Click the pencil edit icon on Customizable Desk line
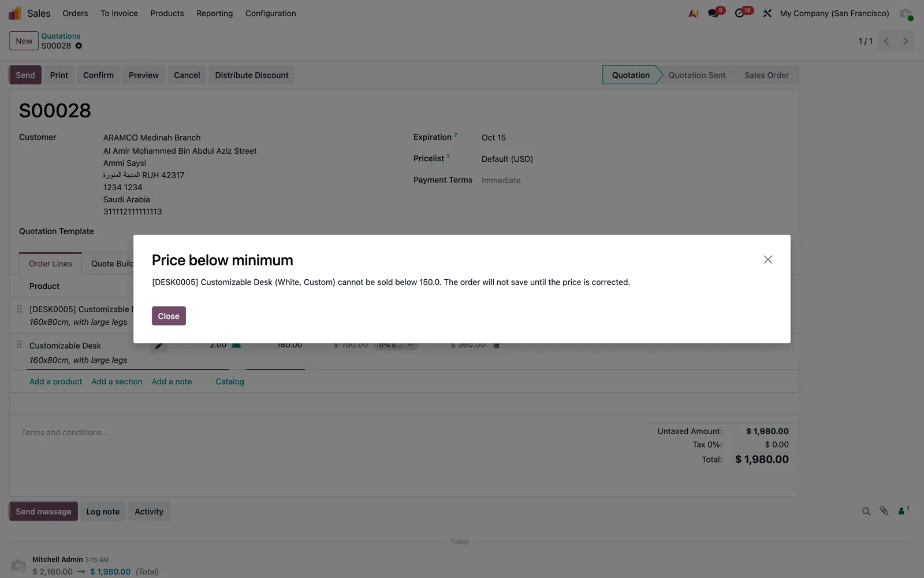924x578 pixels. tap(159, 346)
